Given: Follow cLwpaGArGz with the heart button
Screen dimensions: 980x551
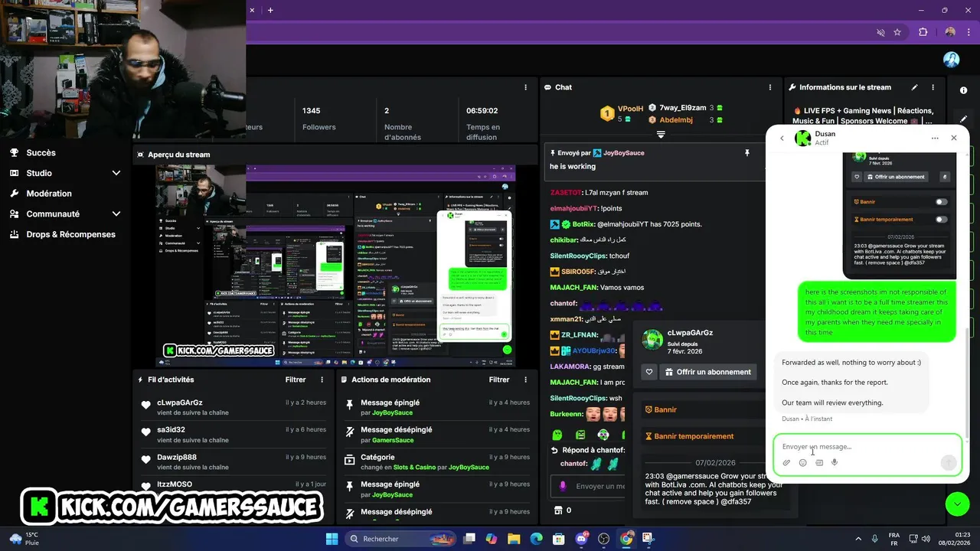Looking at the screenshot, I should point(648,372).
